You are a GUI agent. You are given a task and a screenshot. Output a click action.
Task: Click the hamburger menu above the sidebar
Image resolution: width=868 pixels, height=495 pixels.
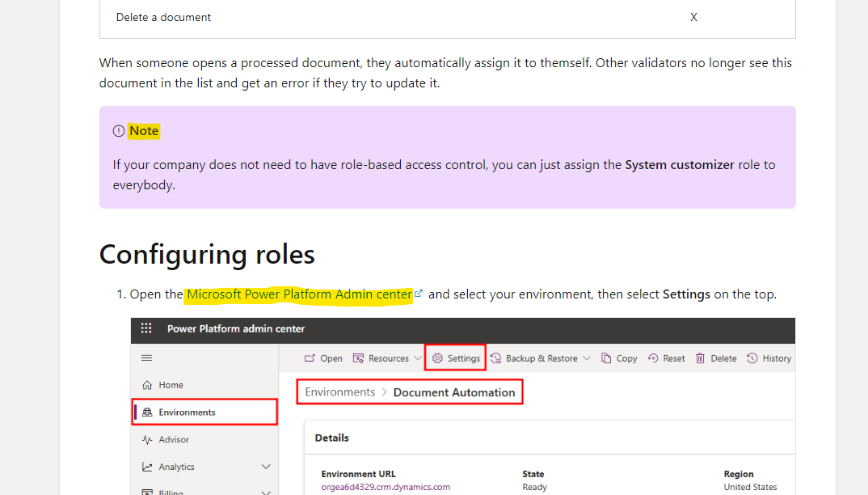[x=145, y=357]
